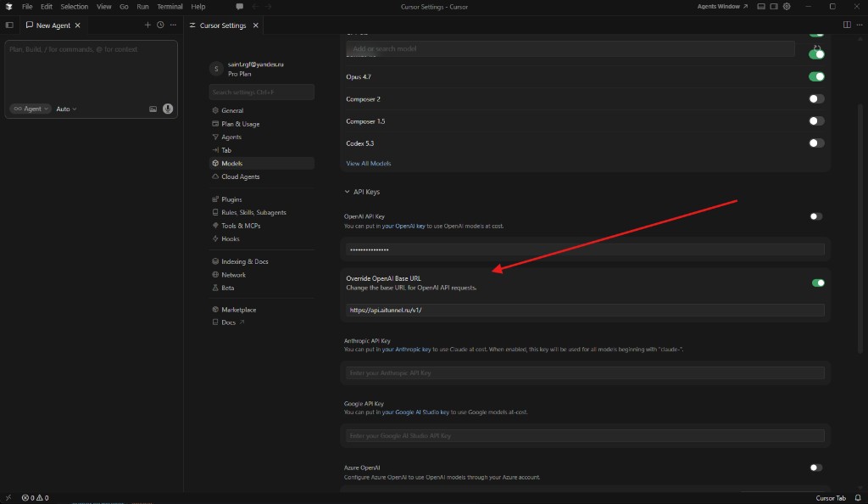Click the Anthropic API Key input field

(x=585, y=372)
